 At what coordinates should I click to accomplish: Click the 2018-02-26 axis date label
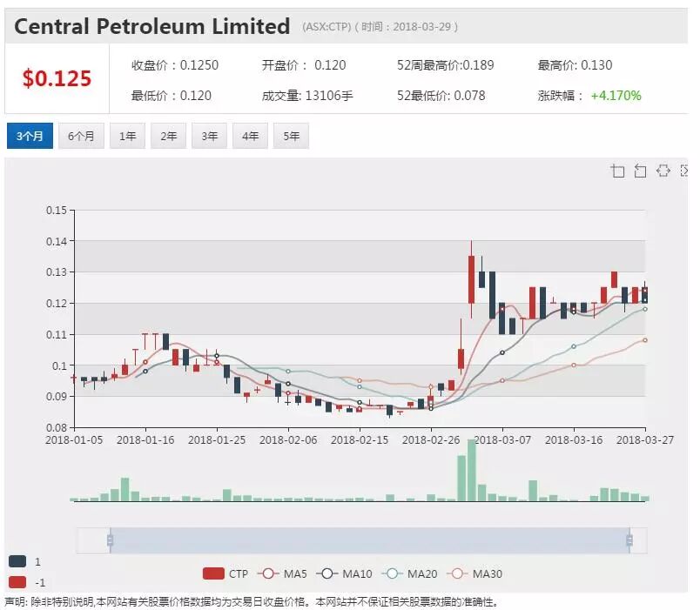click(x=431, y=440)
